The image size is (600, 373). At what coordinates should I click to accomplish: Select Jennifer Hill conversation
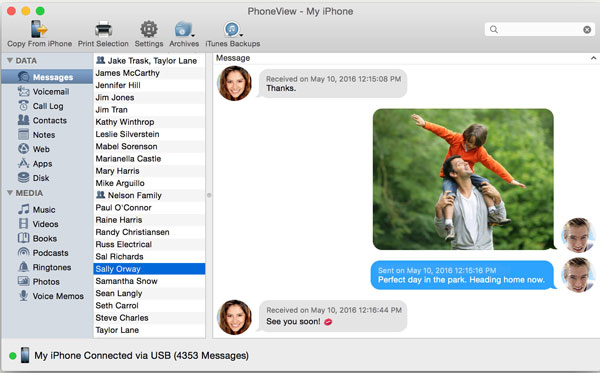point(149,85)
